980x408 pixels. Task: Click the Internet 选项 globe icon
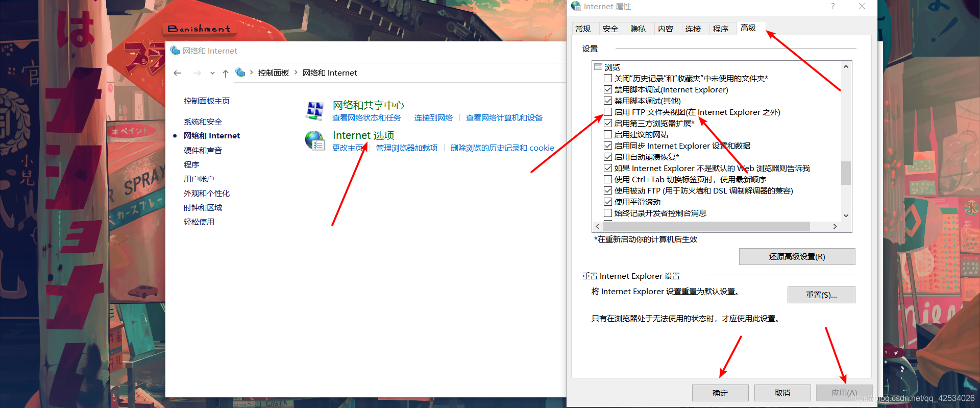tap(315, 140)
